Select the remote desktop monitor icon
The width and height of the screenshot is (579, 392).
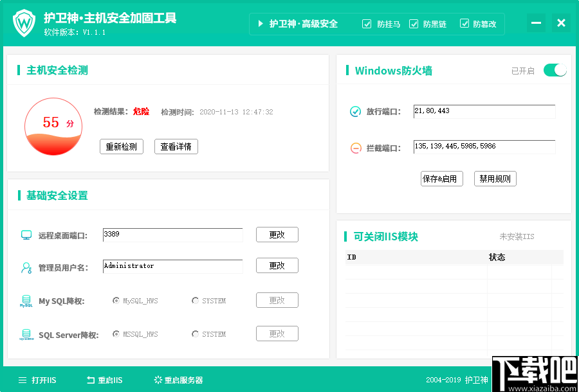click(x=24, y=235)
